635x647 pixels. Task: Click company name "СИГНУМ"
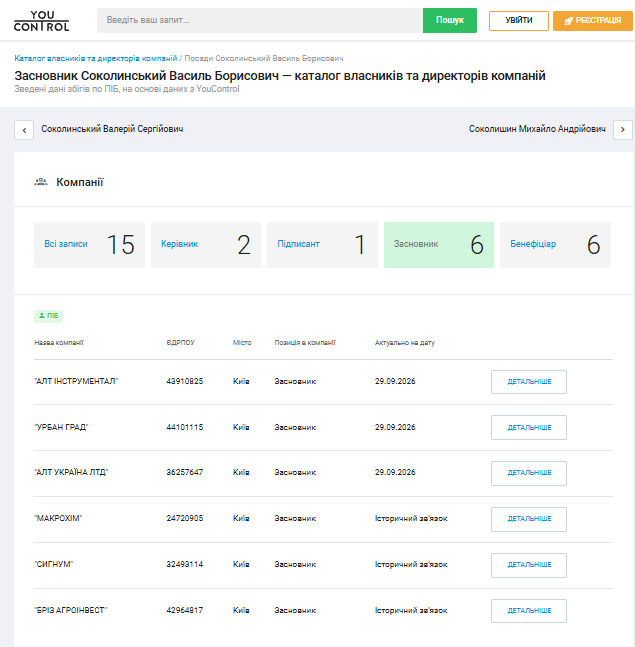pyautogui.click(x=54, y=564)
